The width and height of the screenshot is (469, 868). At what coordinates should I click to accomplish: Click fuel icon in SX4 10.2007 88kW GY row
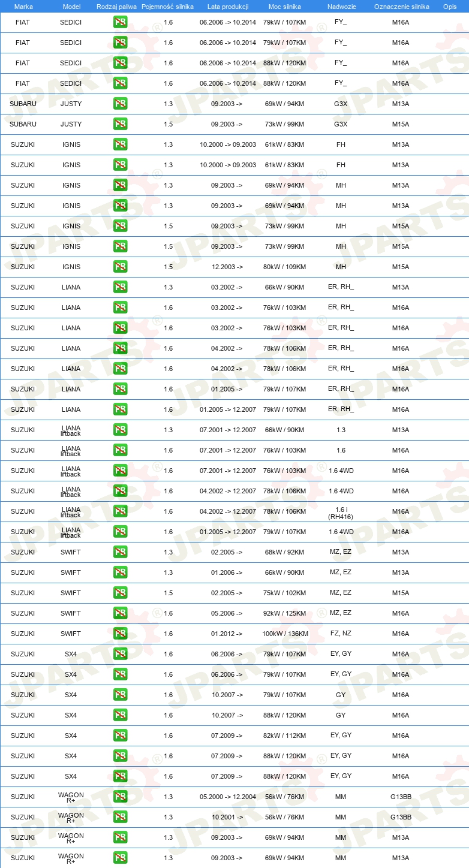[x=120, y=715]
